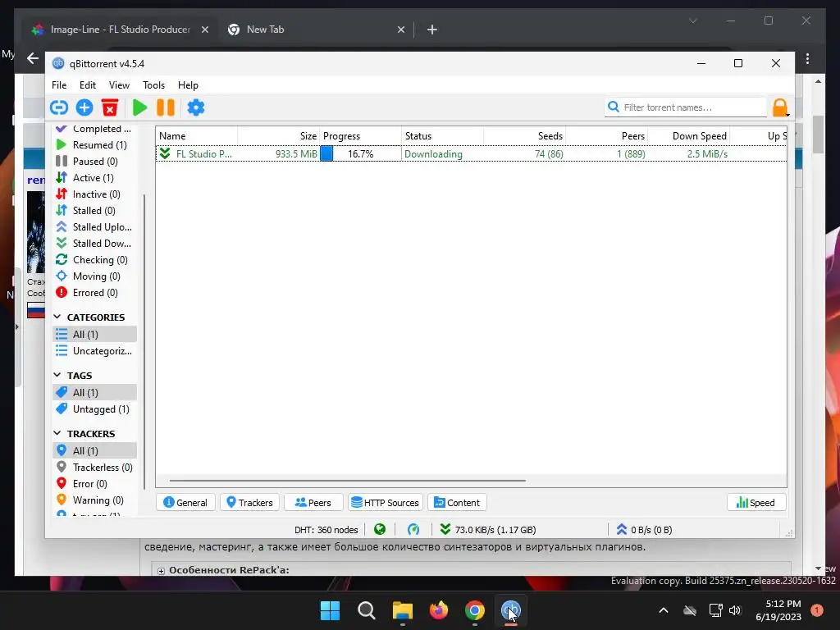840x630 pixels.
Task: Select the Moving (0) filter
Action: tap(95, 276)
